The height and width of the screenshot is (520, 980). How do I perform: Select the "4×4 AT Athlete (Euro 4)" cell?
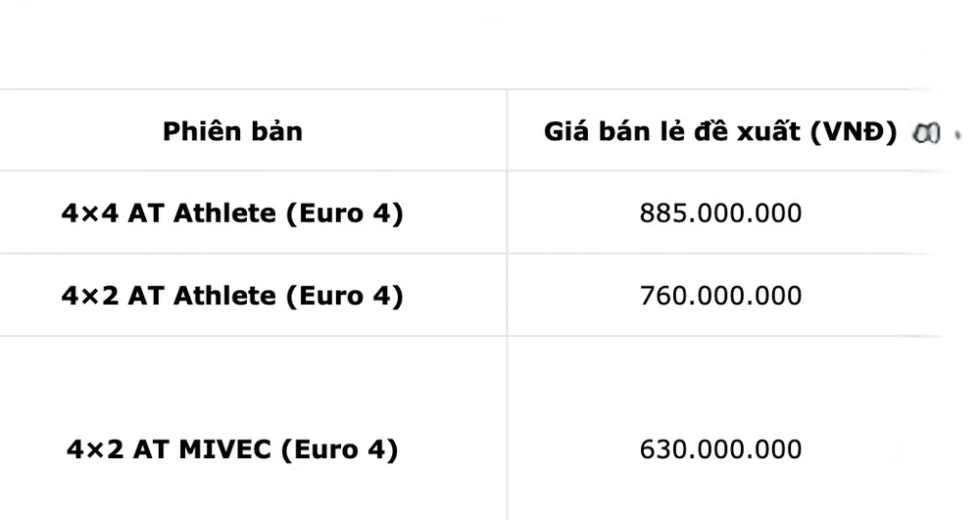coord(232,213)
